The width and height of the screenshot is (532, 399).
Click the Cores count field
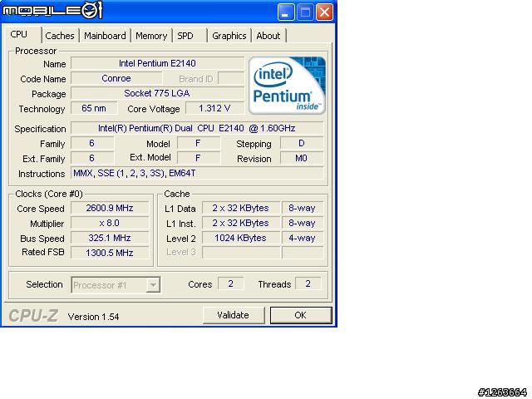(231, 283)
